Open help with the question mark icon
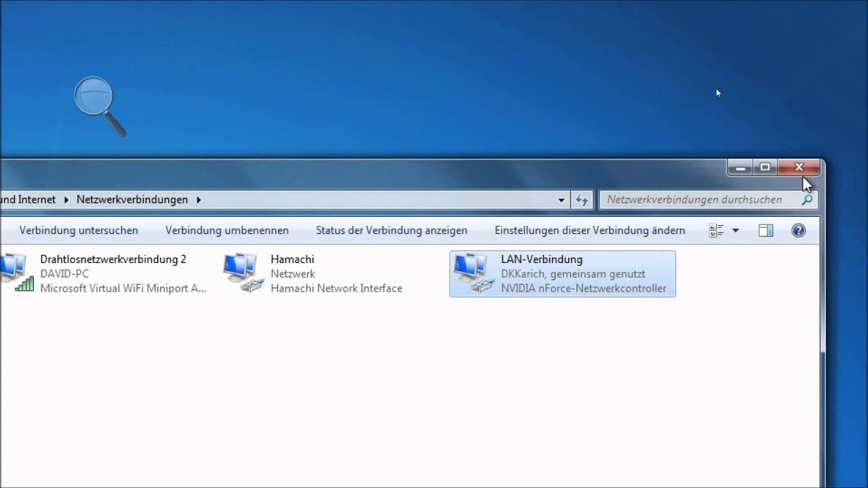This screenshot has width=868, height=488. point(799,231)
